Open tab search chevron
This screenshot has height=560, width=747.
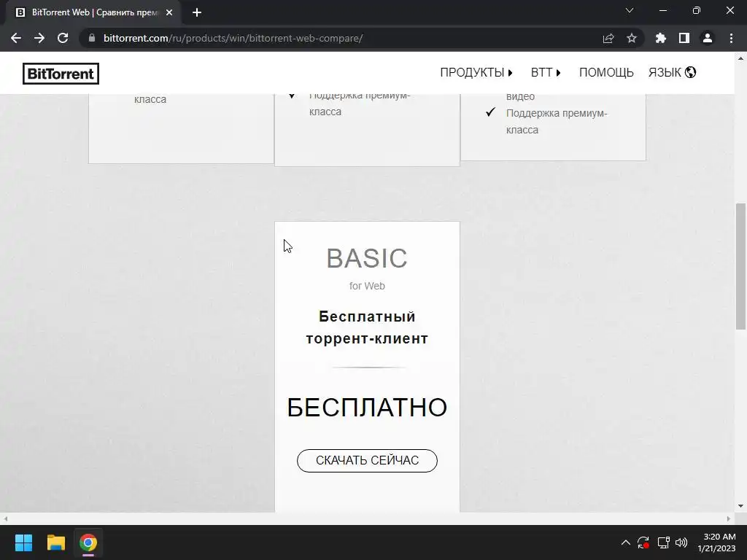tap(630, 10)
